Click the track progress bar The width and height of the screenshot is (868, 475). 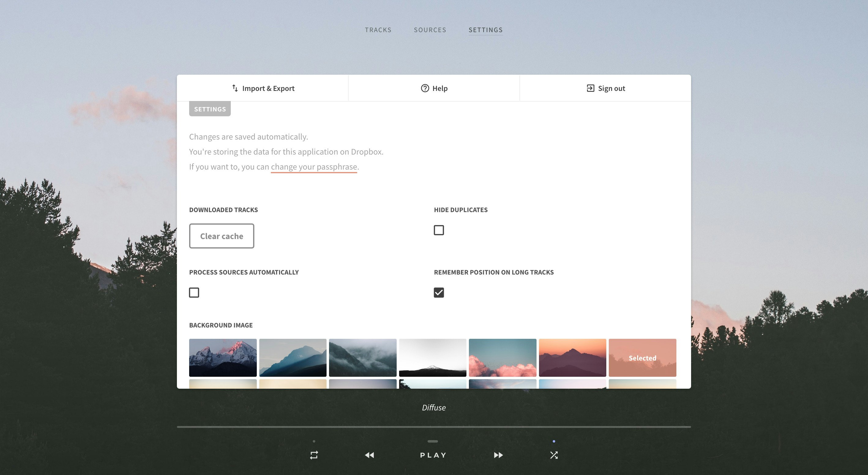click(x=434, y=427)
